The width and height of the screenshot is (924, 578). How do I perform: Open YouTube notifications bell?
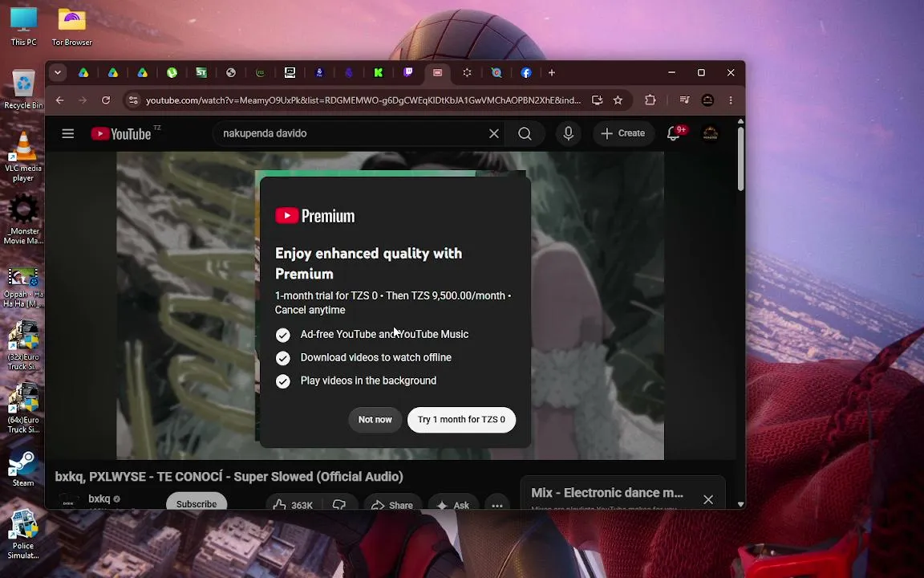[674, 133]
